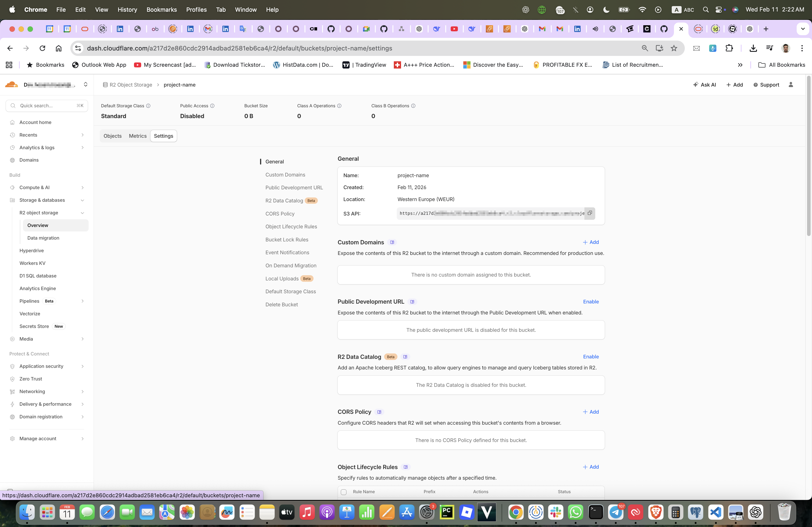Screen dimensions: 812x527
Task: Jump to Delete Bucket section
Action: click(x=281, y=304)
